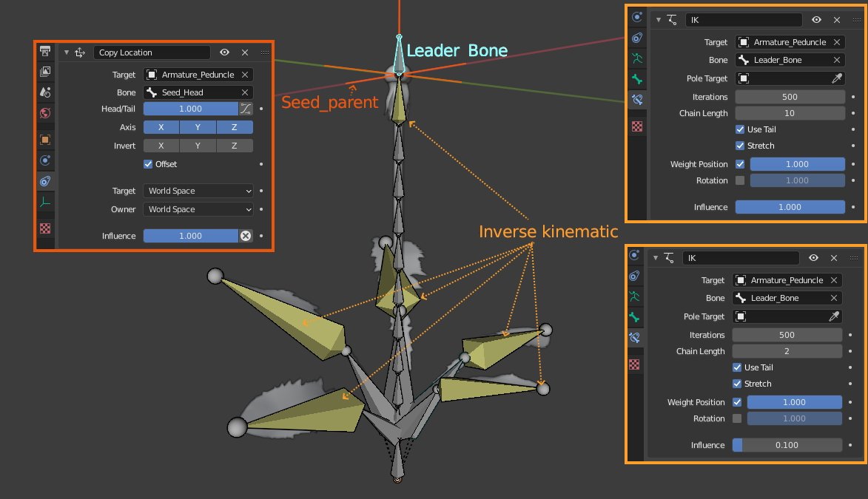
Task: Click the Chain Length field showing 10
Action: pyautogui.click(x=790, y=113)
